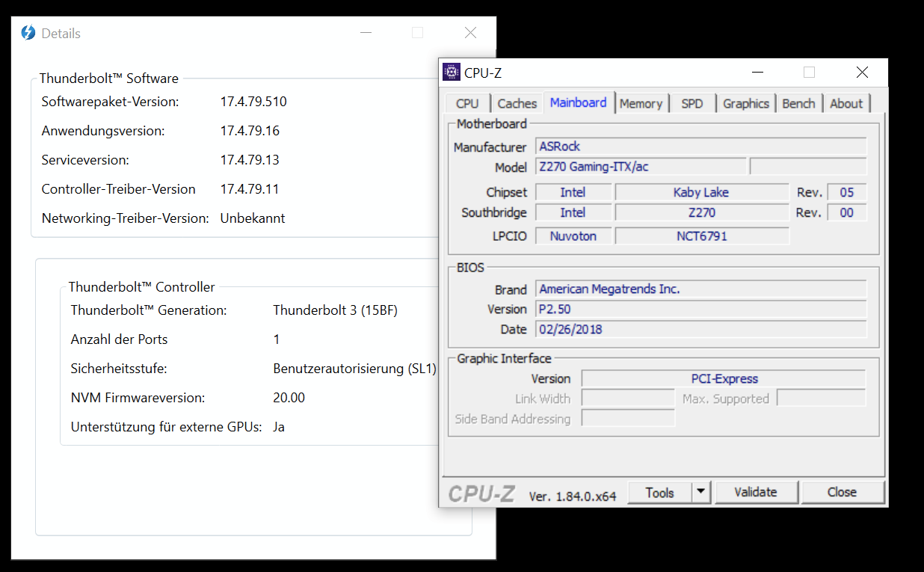Click the Unterstützung für externe GPUs label
Viewport: 924px width, 572px height.
tap(167, 427)
